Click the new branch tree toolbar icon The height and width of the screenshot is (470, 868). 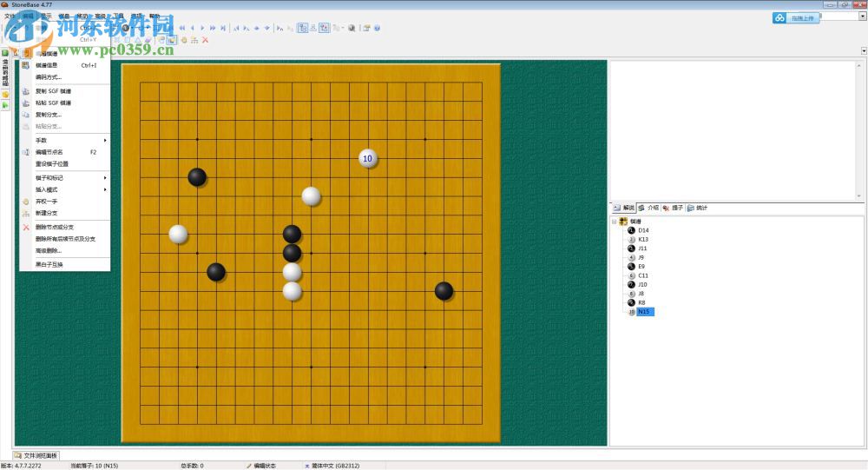194,40
